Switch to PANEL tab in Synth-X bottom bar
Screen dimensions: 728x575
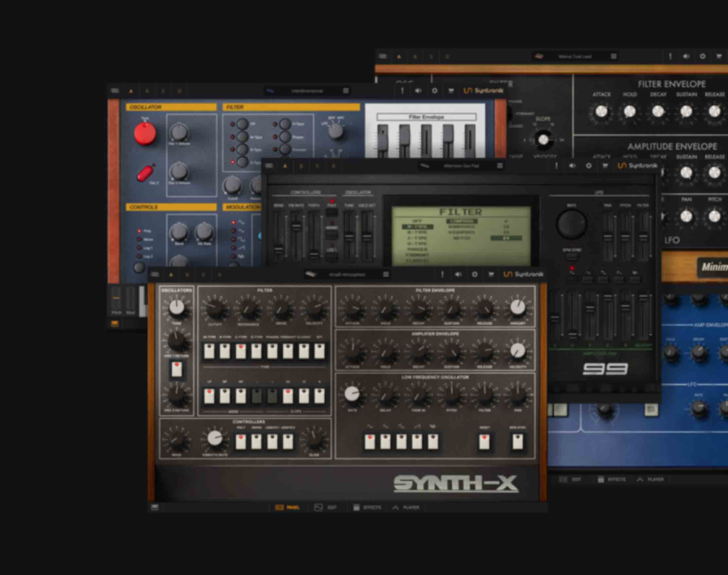click(288, 507)
